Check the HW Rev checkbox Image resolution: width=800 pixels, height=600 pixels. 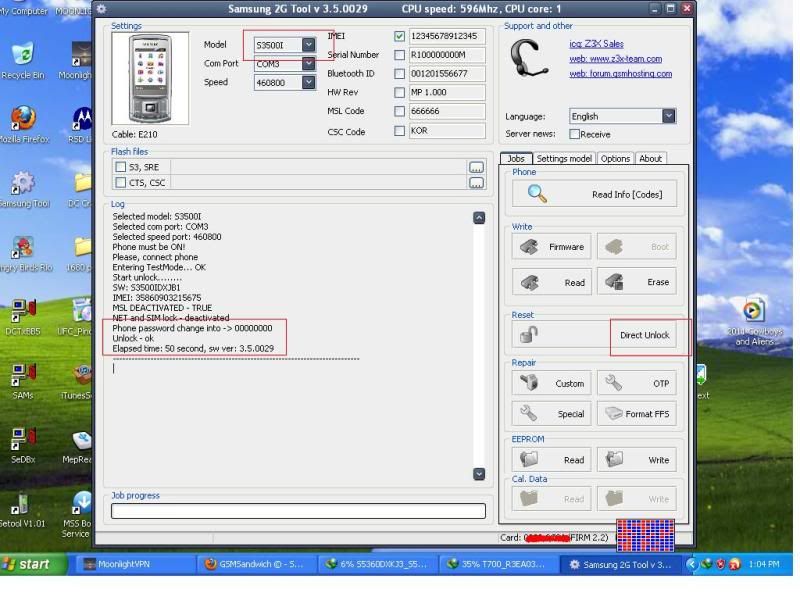click(399, 92)
